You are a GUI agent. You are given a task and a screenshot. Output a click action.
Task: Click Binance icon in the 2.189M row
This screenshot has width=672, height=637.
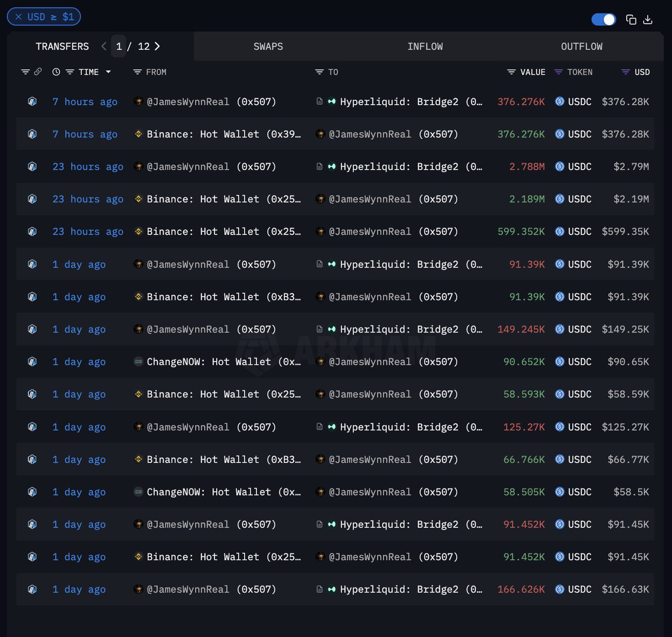(x=138, y=199)
